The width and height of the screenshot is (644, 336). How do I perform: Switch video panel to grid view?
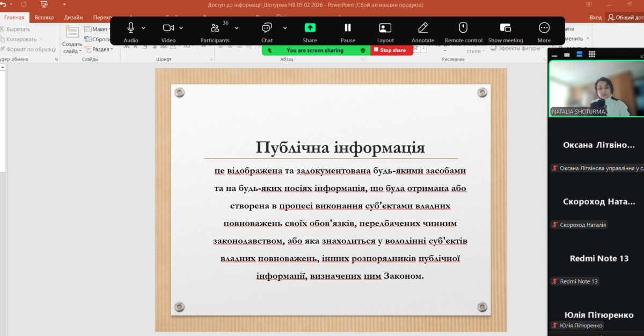592,54
